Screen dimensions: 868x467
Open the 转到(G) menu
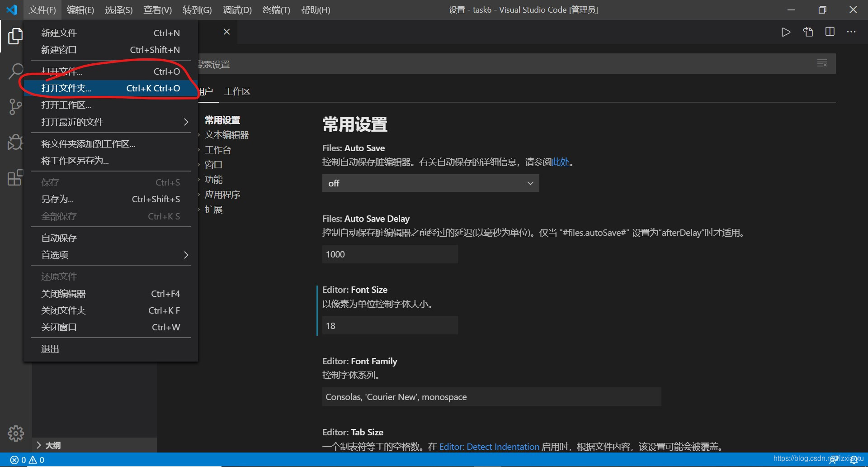(x=197, y=10)
